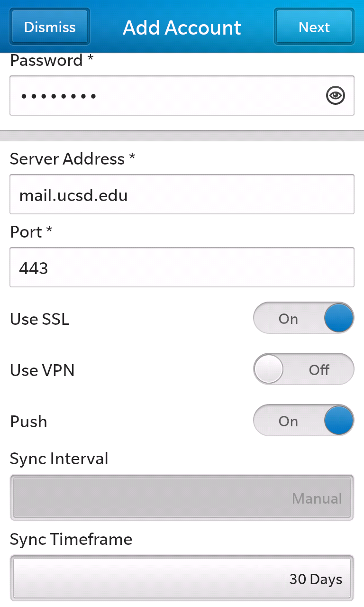Edit the Server Address mail.ucsd.edu field

[x=182, y=194]
